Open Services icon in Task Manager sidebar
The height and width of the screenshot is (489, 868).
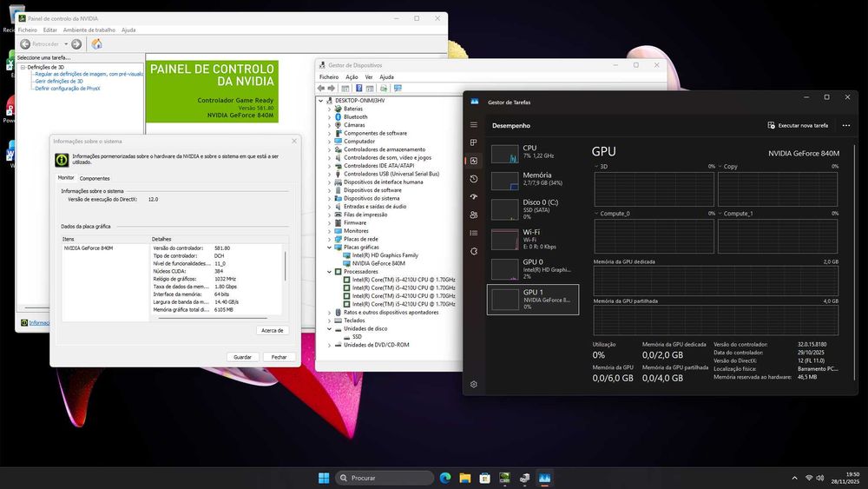tap(474, 251)
